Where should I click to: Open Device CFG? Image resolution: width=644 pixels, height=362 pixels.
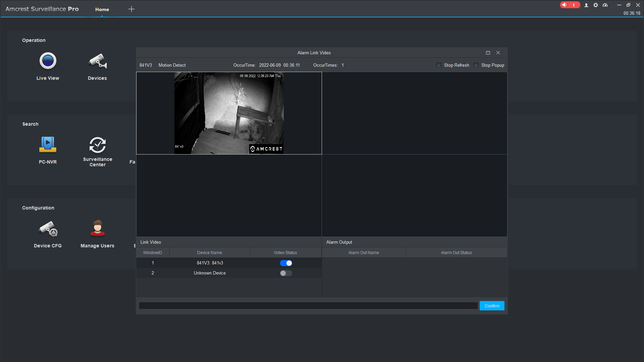tap(48, 234)
